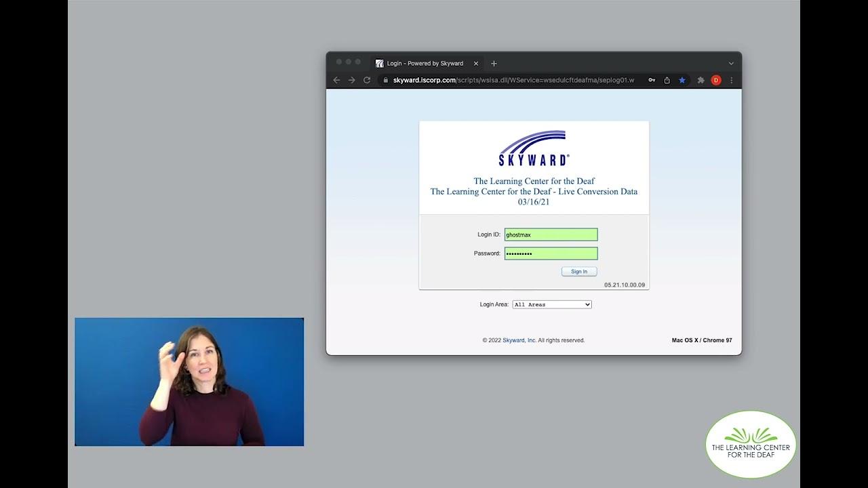The height and width of the screenshot is (488, 868).
Task: Click the lock icon in address bar
Action: coord(386,80)
